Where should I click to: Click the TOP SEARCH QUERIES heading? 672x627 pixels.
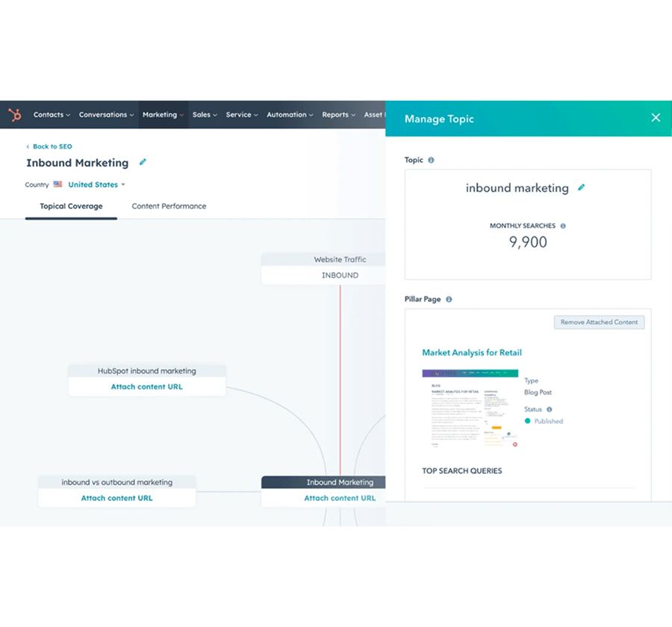(x=462, y=470)
